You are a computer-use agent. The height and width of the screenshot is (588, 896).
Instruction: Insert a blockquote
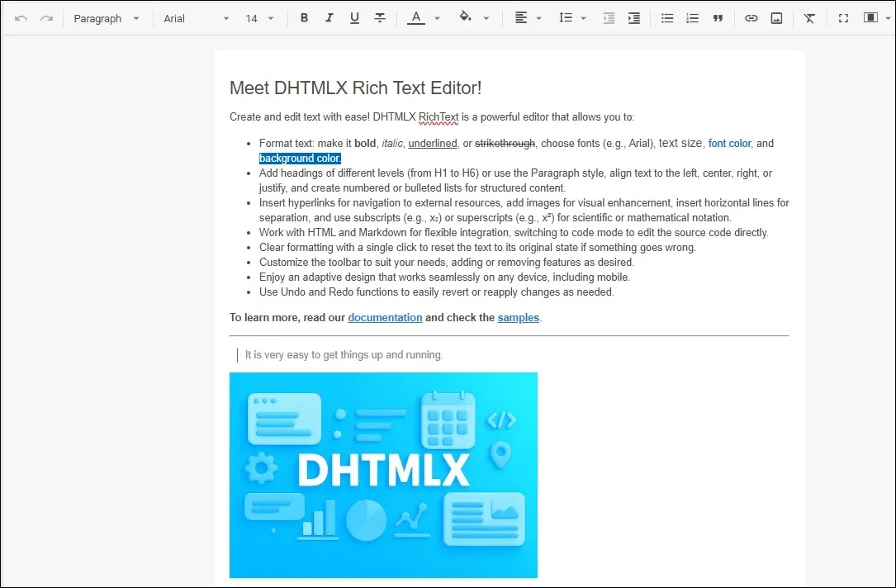[718, 18]
